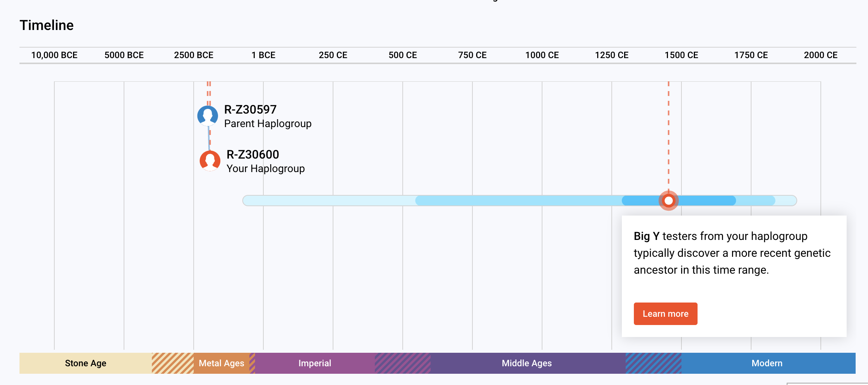
Task: Click the 2000 CE axis label
Action: [x=820, y=55]
